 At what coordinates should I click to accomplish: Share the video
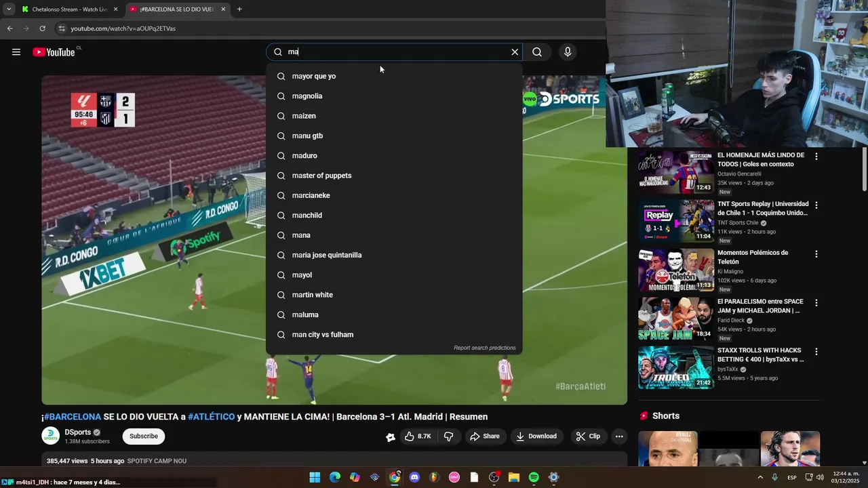click(484, 436)
